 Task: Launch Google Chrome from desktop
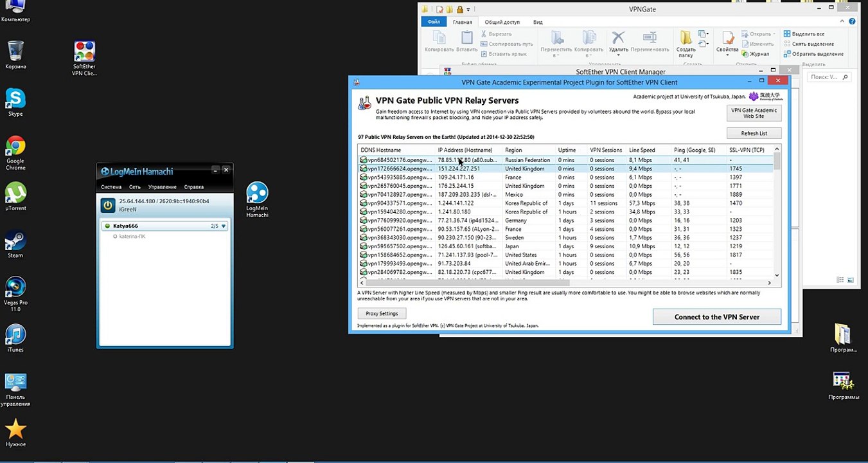tap(15, 153)
